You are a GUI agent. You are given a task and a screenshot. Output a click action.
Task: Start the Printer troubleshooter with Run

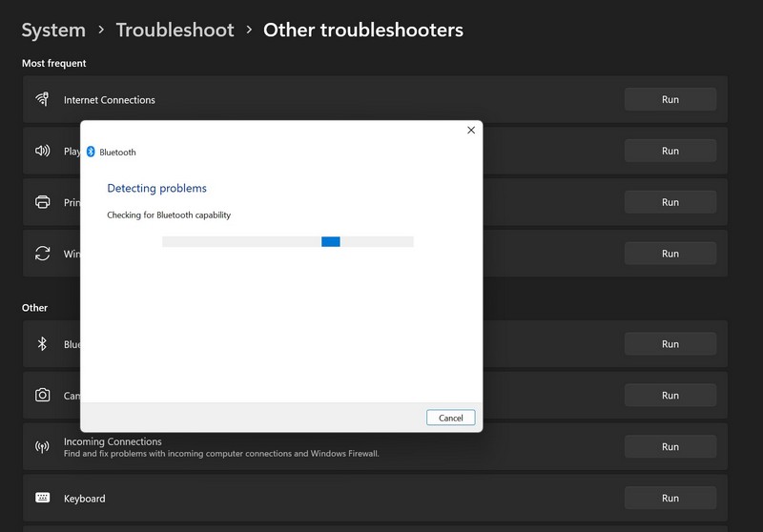pyautogui.click(x=670, y=202)
